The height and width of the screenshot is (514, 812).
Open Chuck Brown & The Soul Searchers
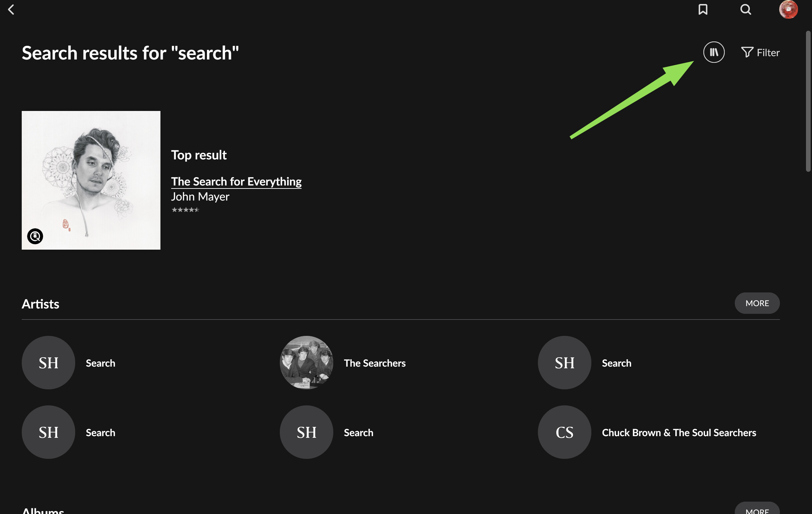tap(679, 432)
